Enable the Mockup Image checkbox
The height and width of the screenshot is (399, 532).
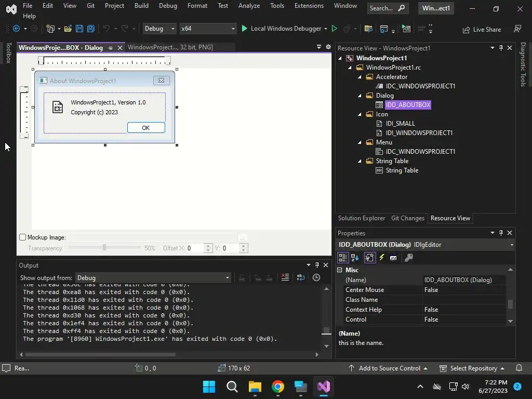pyautogui.click(x=23, y=237)
